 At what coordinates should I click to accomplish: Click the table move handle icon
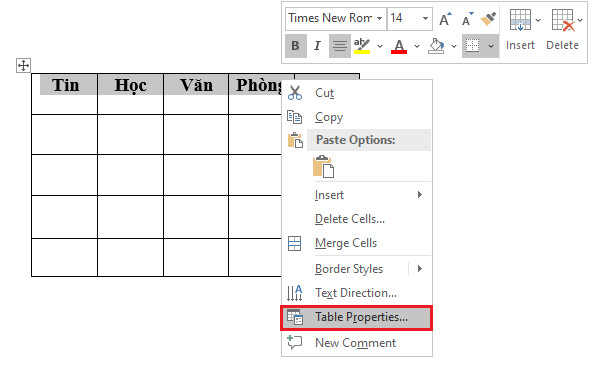pos(24,66)
